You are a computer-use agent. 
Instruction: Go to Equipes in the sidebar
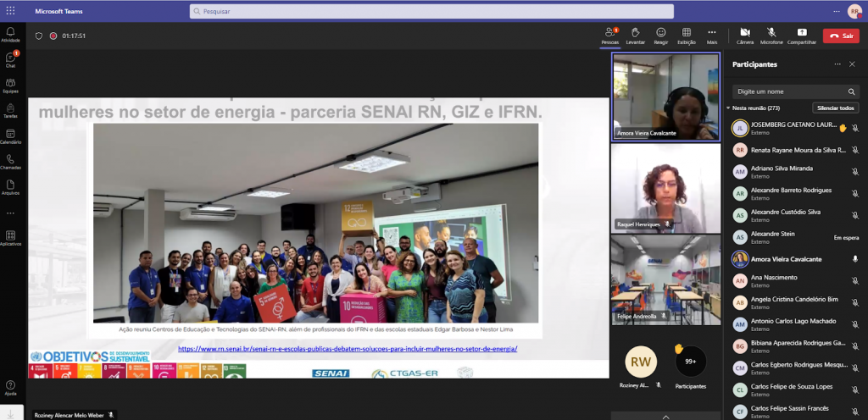coord(10,86)
